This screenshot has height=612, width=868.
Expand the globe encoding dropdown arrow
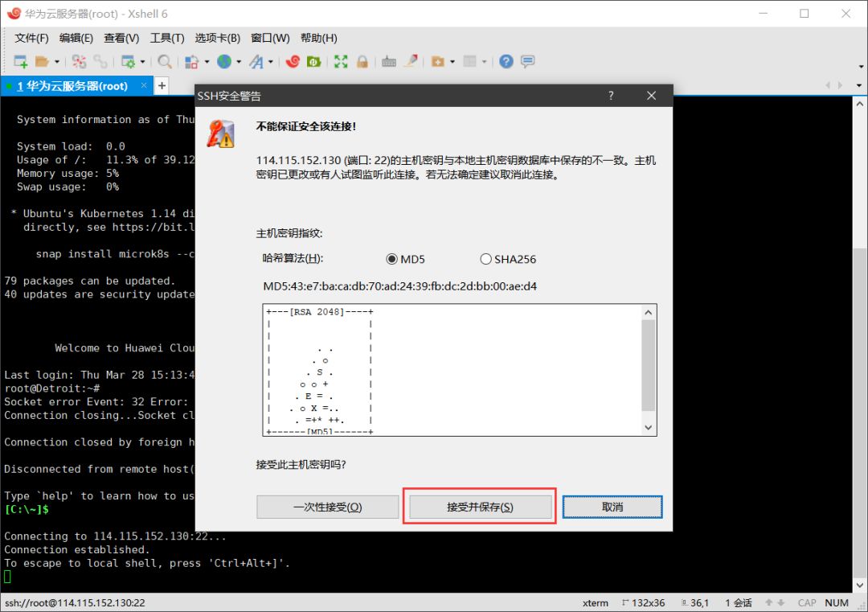click(239, 61)
